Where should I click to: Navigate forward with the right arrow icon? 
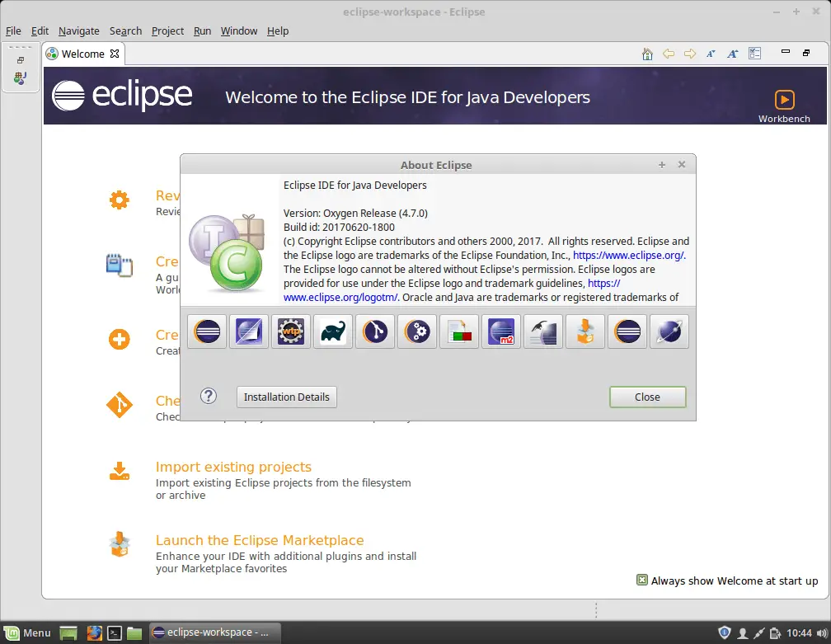click(689, 54)
